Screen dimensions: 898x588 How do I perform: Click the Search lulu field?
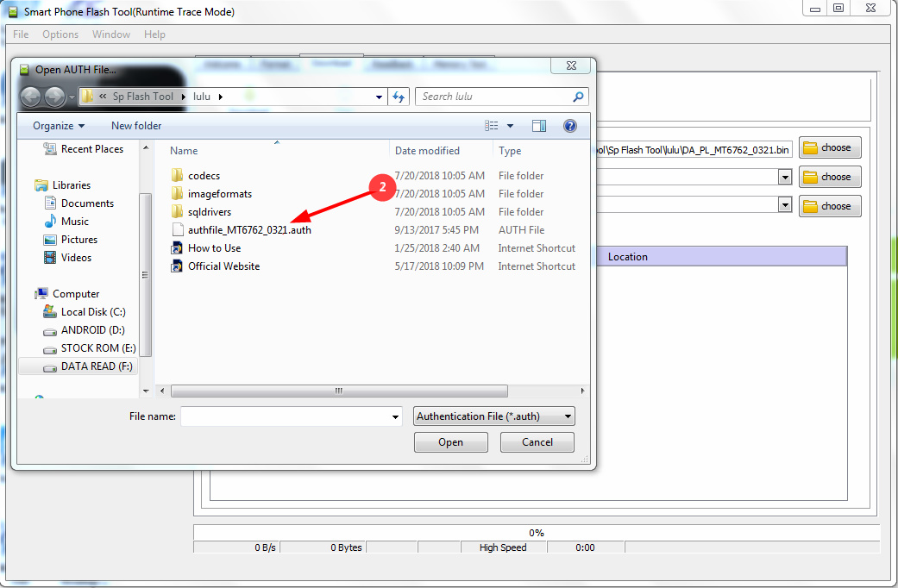point(502,97)
